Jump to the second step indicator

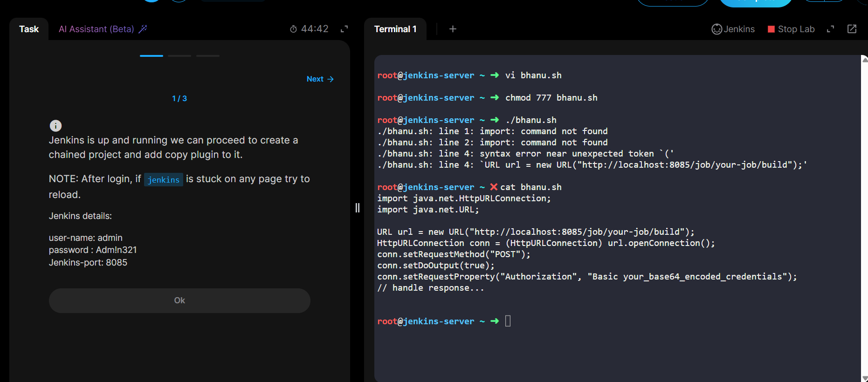coord(179,56)
